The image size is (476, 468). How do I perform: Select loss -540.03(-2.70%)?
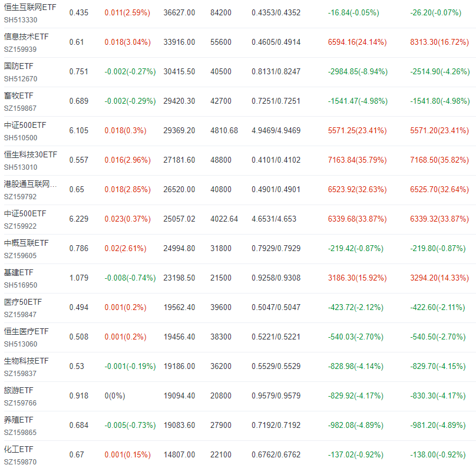pyautogui.click(x=356, y=337)
